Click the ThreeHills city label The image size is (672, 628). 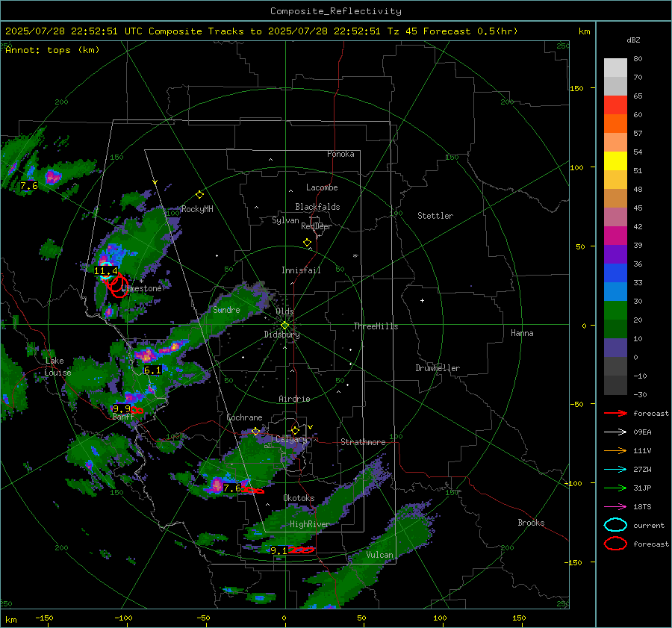coord(376,326)
